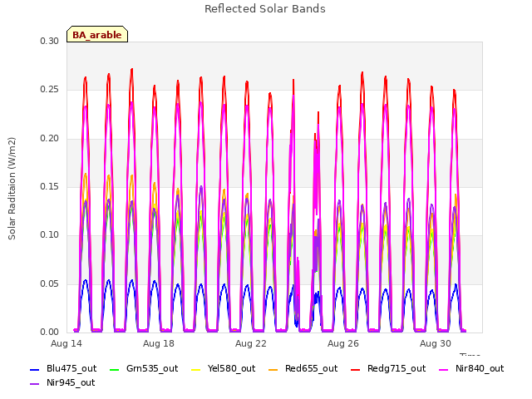Viewport: 532px width, 399px height.
Task: Toggle the Redg715_out legend entry
Action: click(x=388, y=369)
